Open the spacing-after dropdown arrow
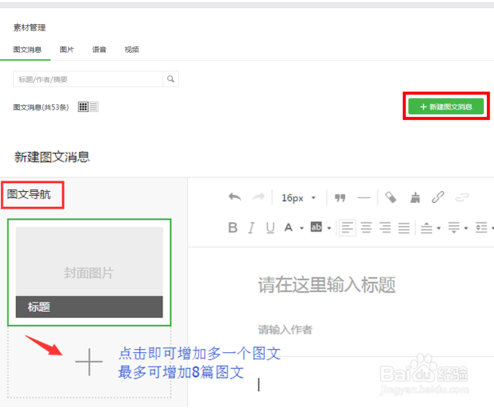The width and height of the screenshot is (494, 408). tap(466, 228)
